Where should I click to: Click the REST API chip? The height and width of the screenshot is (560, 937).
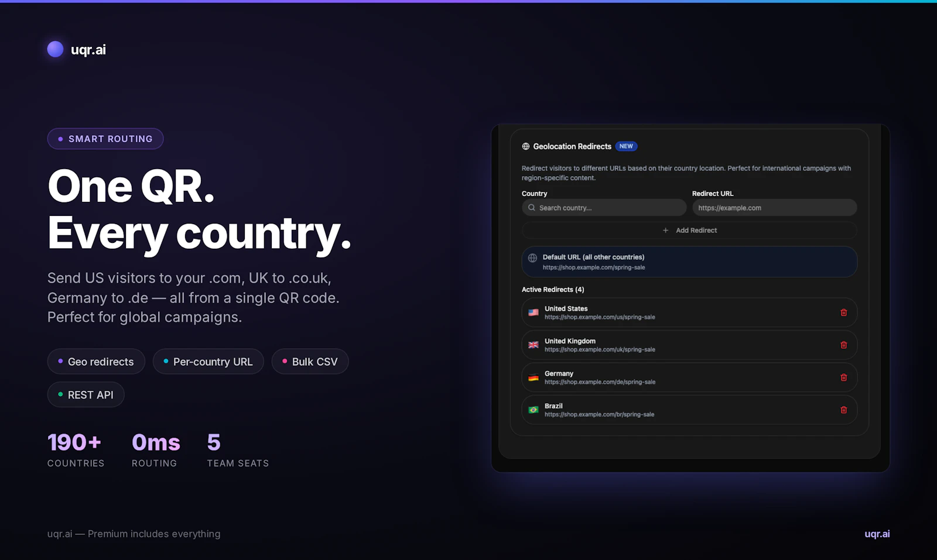86,395
